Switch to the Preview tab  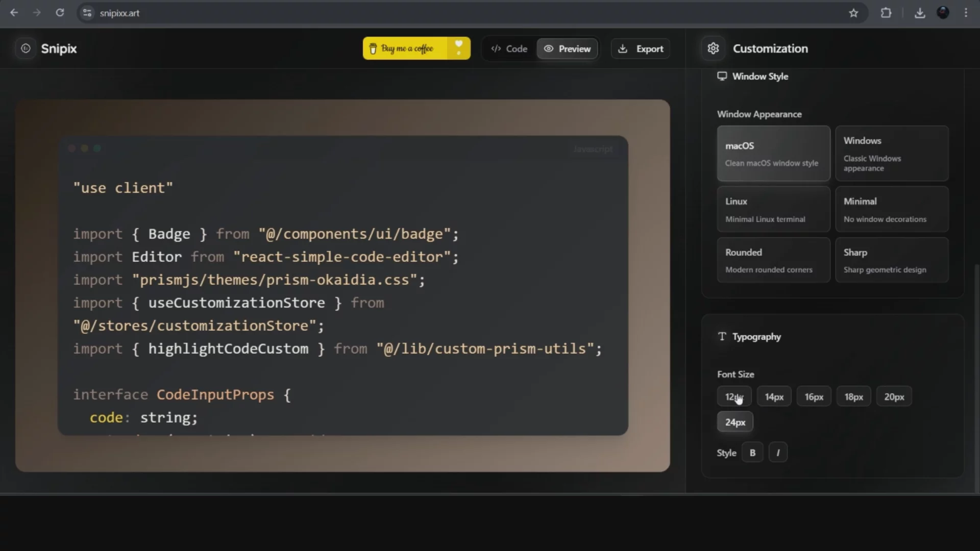pyautogui.click(x=567, y=49)
